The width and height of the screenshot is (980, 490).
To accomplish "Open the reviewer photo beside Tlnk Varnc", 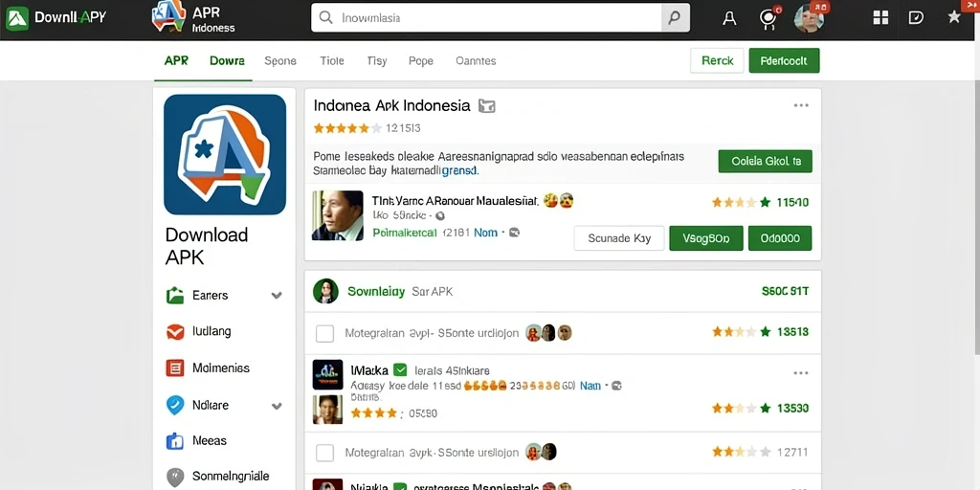I will click(338, 215).
